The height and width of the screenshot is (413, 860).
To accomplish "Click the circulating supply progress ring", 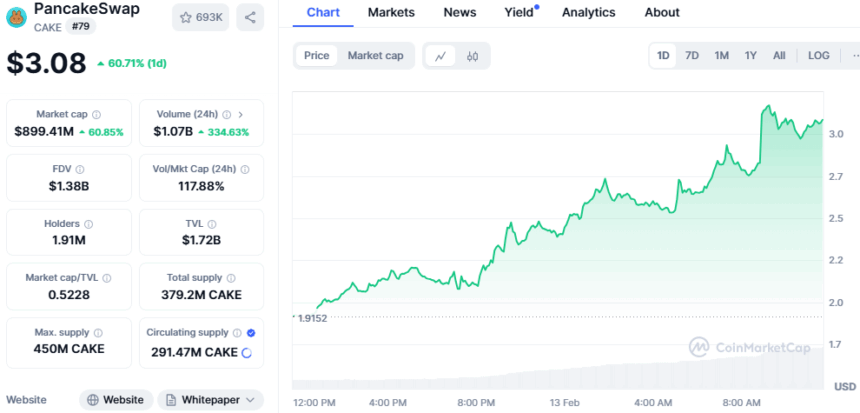I will tap(247, 353).
